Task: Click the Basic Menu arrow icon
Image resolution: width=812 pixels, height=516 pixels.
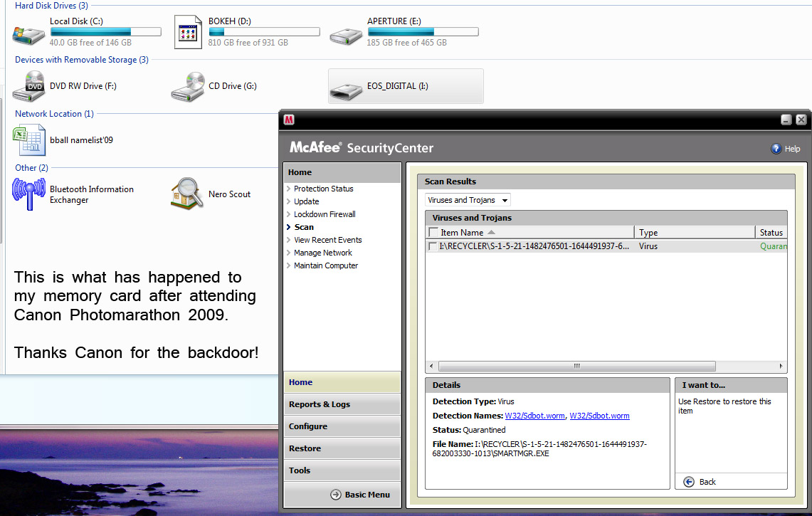Action: (x=336, y=495)
